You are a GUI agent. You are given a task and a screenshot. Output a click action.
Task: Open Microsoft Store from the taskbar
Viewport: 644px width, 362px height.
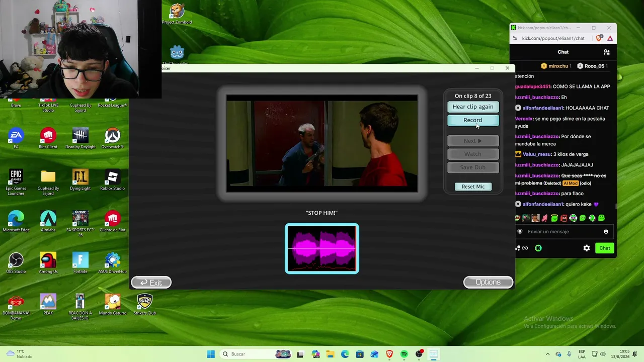(x=360, y=354)
